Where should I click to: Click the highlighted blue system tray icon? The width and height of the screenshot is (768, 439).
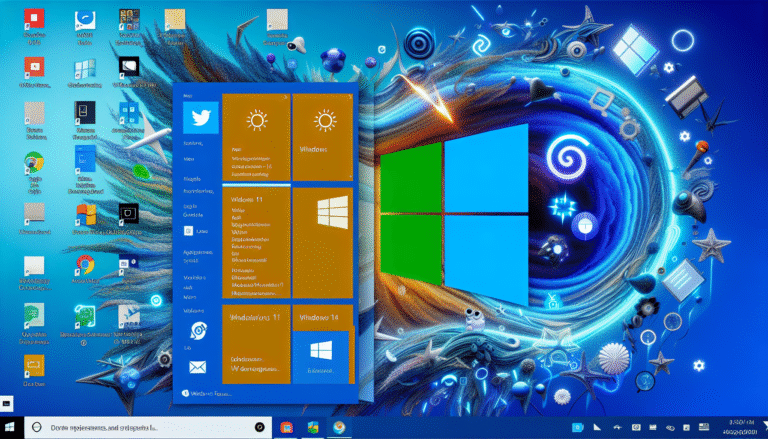coord(578,428)
